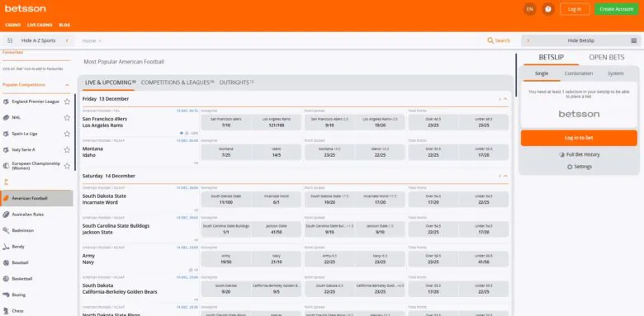
Task: Go to the Home breadcrumb
Action: pos(89,40)
